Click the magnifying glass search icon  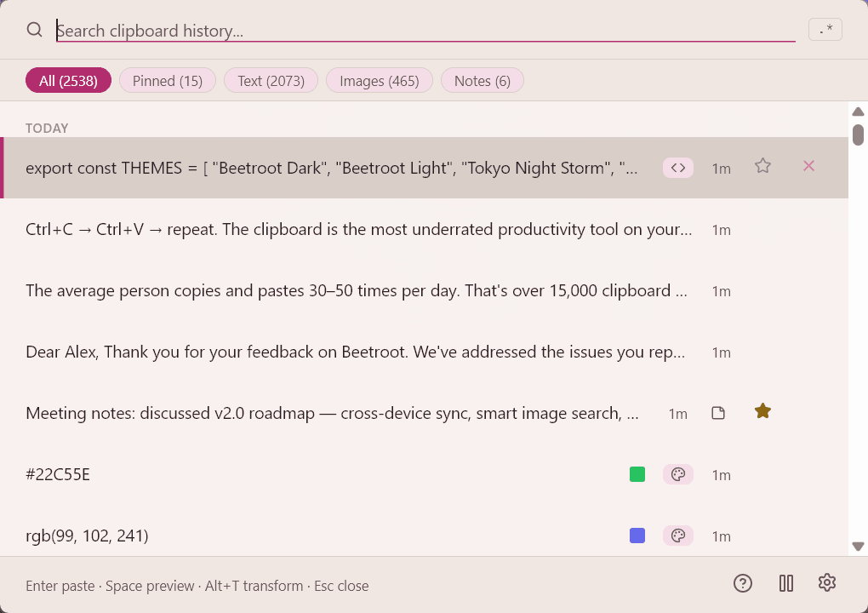pyautogui.click(x=34, y=29)
